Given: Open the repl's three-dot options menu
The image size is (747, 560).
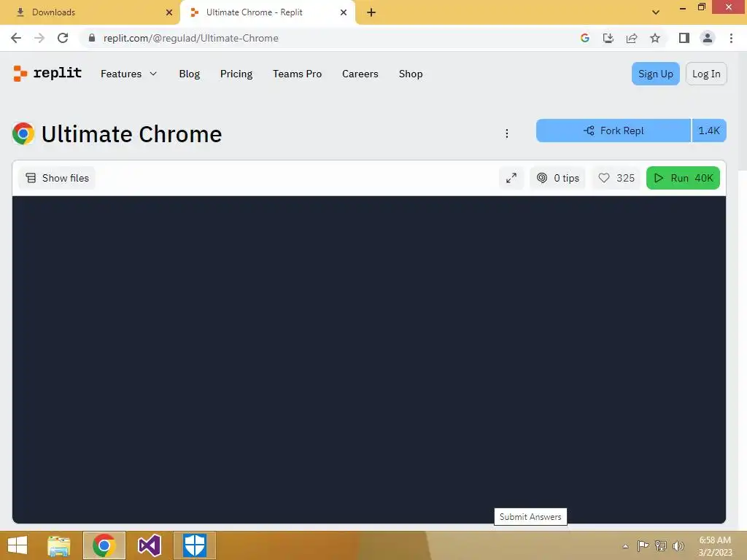Looking at the screenshot, I should (x=507, y=133).
